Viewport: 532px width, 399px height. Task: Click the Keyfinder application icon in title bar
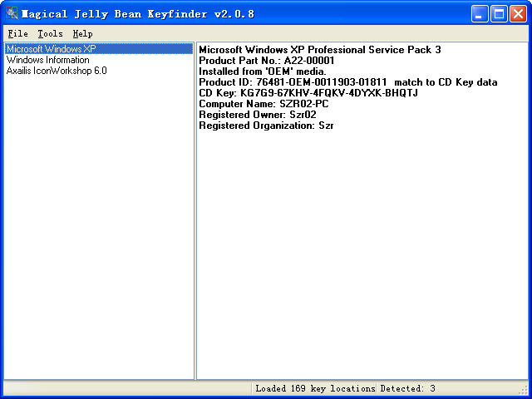tap(12, 13)
